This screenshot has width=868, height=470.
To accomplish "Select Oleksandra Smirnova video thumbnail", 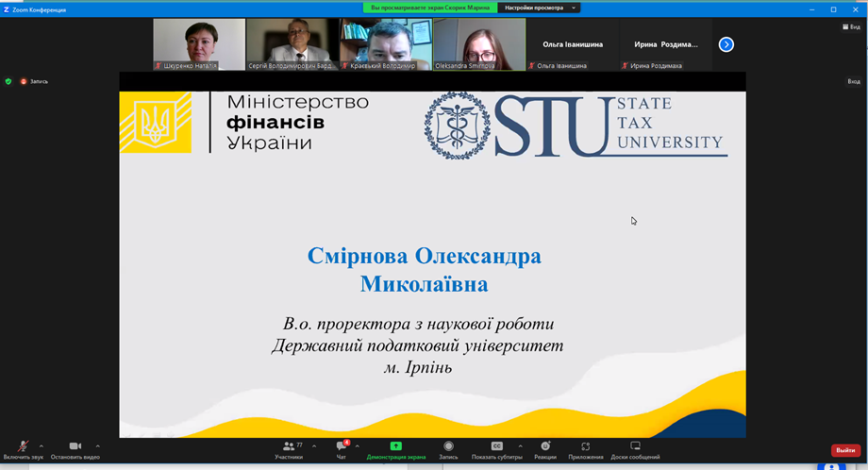I will [479, 44].
